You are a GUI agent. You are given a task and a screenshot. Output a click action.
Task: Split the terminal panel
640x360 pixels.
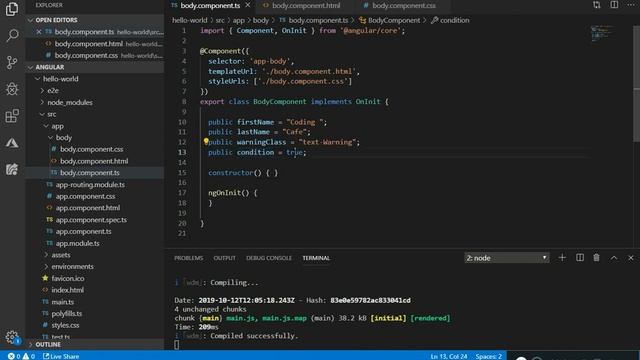[x=580, y=258]
